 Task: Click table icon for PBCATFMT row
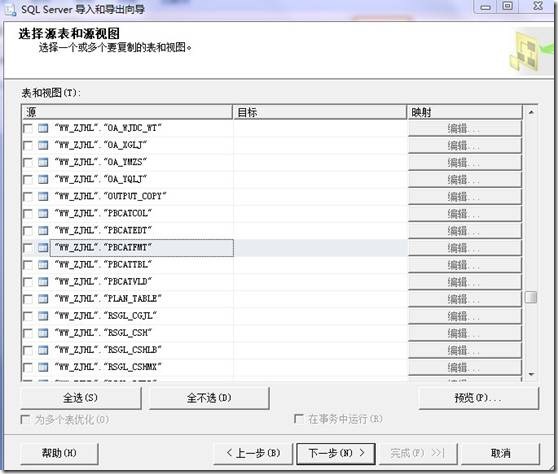coord(43,248)
